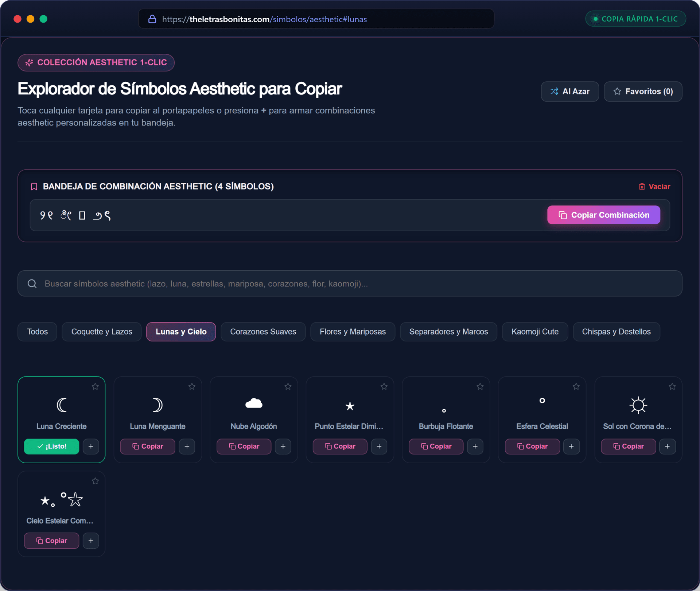The image size is (700, 591).
Task: Empty the tray with Vaciar
Action: click(x=654, y=187)
